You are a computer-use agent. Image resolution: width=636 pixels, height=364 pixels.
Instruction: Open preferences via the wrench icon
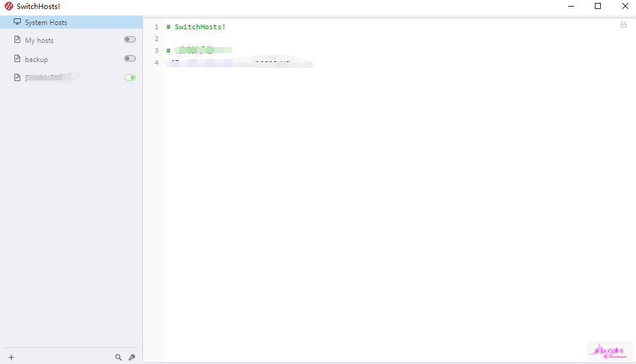pyautogui.click(x=132, y=357)
